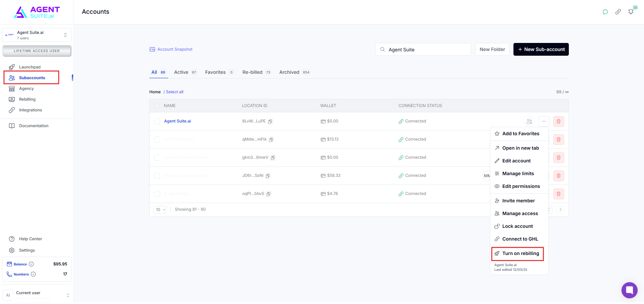Screen dimensions: 644x304
Task: Choose Open in new tab from the menu
Action: pyautogui.click(x=519, y=148)
